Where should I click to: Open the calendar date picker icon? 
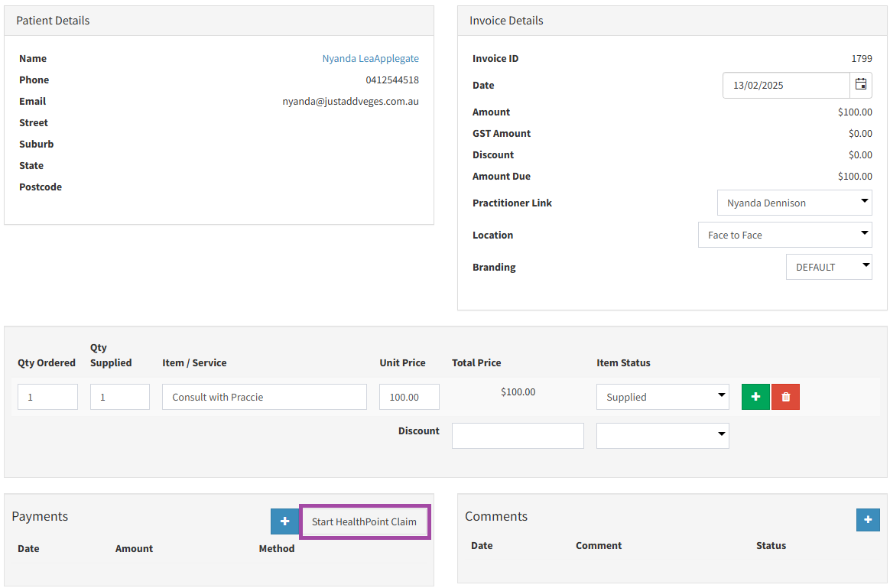(860, 85)
